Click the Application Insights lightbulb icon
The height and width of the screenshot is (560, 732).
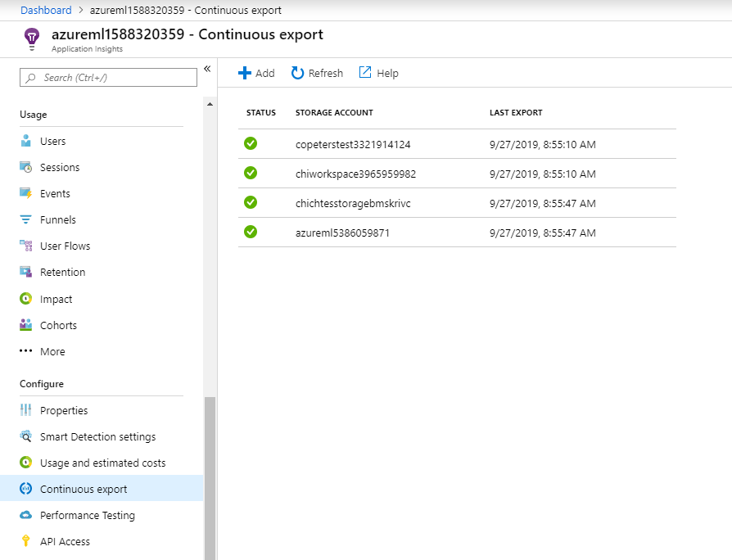pyautogui.click(x=32, y=38)
